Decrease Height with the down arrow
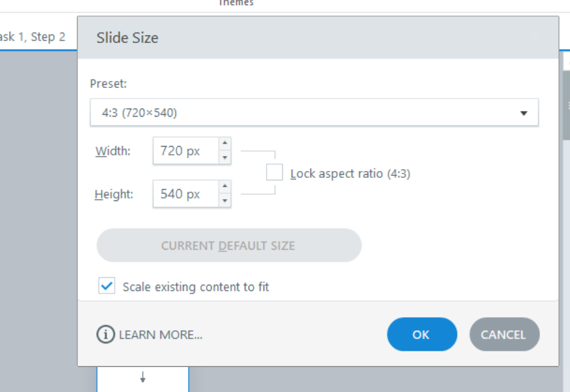 (225, 201)
